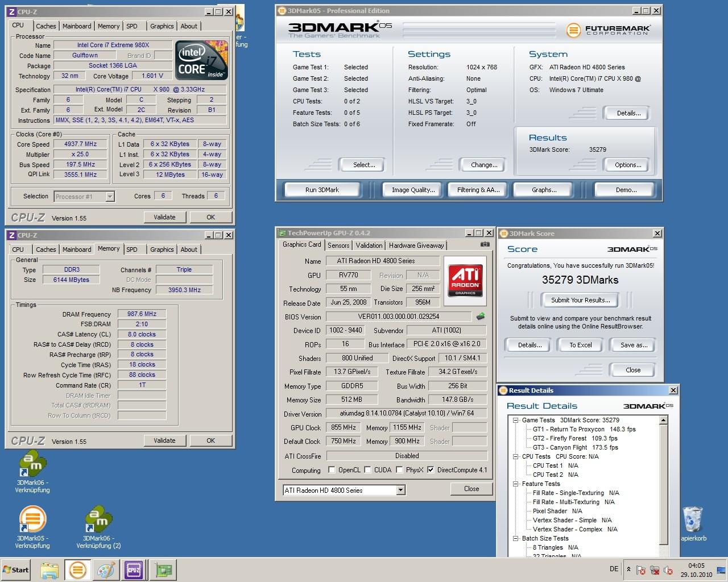Screen dimensions: 728x582
Task: Click the Run 3DMark button
Action: pyautogui.click(x=322, y=190)
